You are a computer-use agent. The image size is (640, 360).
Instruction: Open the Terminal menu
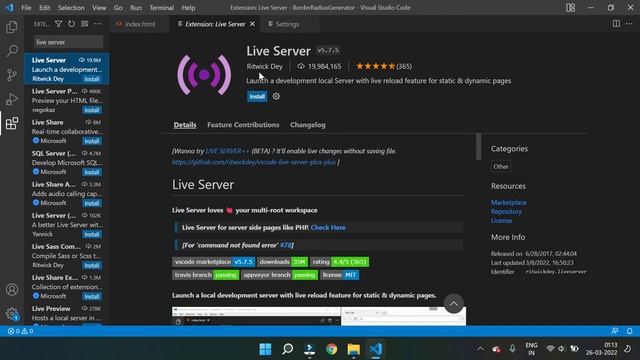[161, 8]
